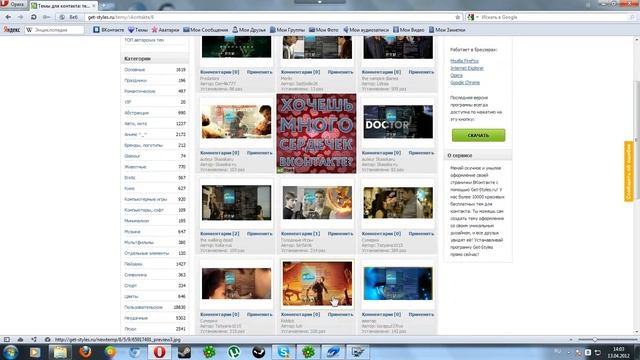
Task: Follow the Mozilla Firefox link
Action: pos(464,61)
